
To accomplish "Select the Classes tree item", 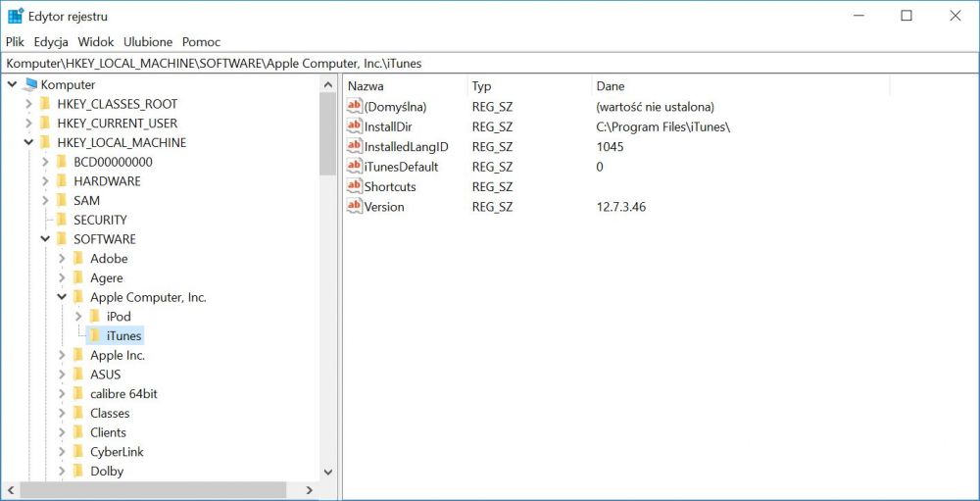I will (110, 413).
